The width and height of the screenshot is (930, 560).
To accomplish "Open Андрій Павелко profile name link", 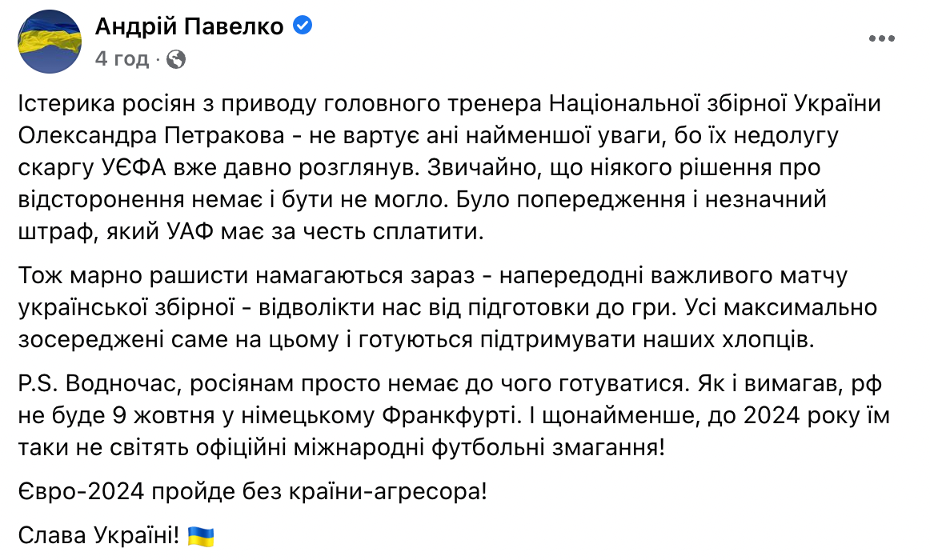I will pyautogui.click(x=189, y=26).
